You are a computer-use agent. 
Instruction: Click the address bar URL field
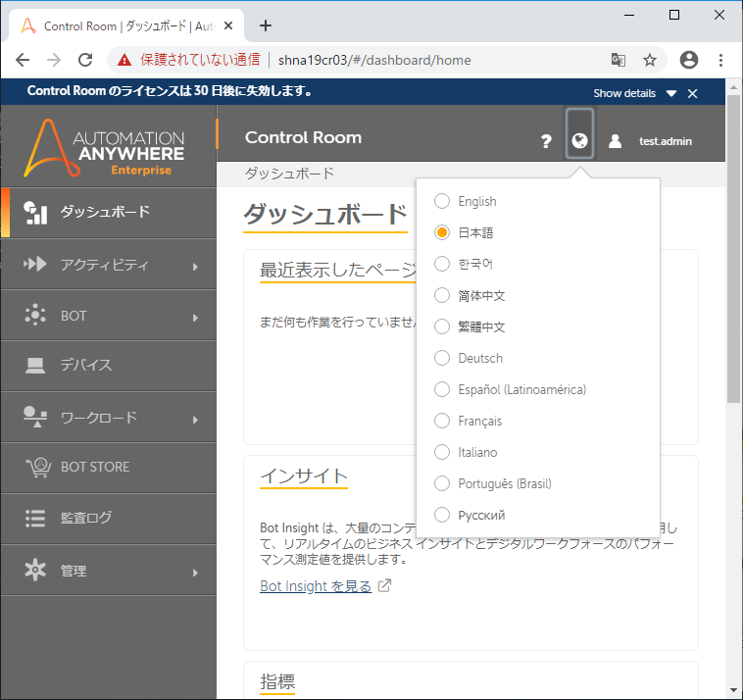tap(374, 60)
